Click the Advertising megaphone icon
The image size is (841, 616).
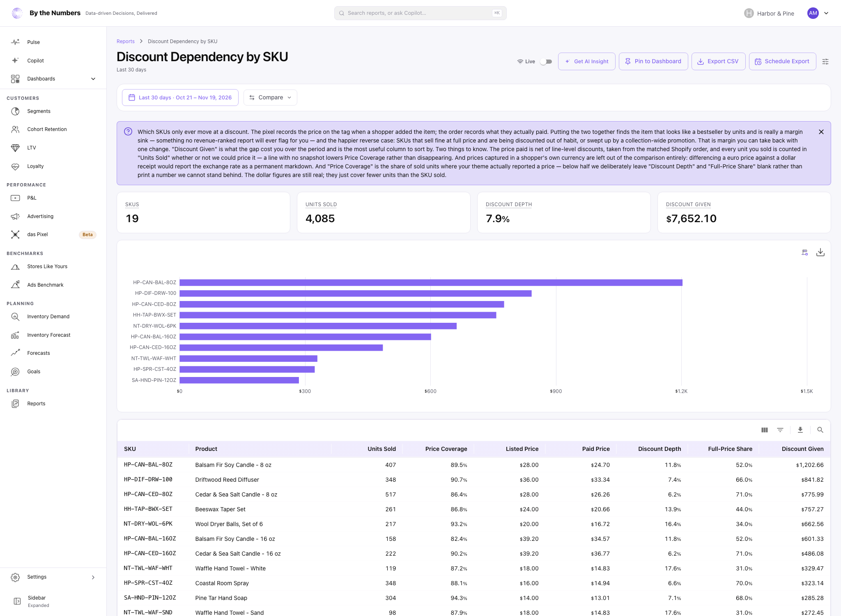15,216
